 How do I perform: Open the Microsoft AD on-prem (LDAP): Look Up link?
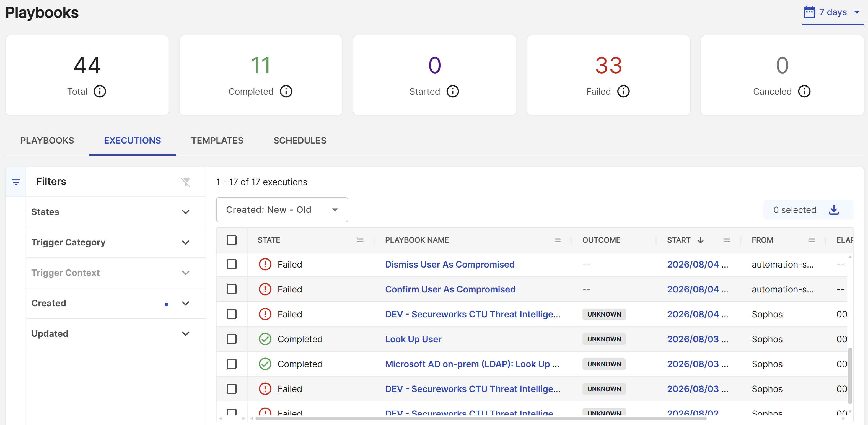(x=472, y=364)
